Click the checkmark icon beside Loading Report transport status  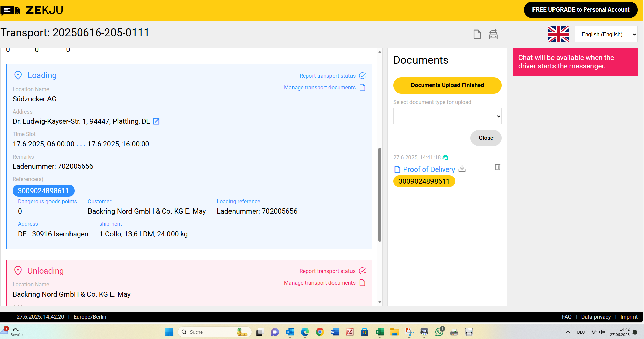pos(363,76)
